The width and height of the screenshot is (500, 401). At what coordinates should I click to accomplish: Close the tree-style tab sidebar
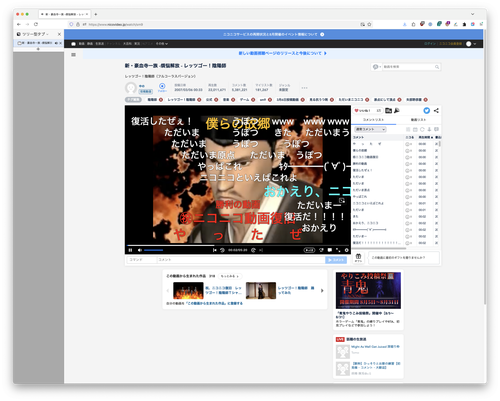pos(59,34)
